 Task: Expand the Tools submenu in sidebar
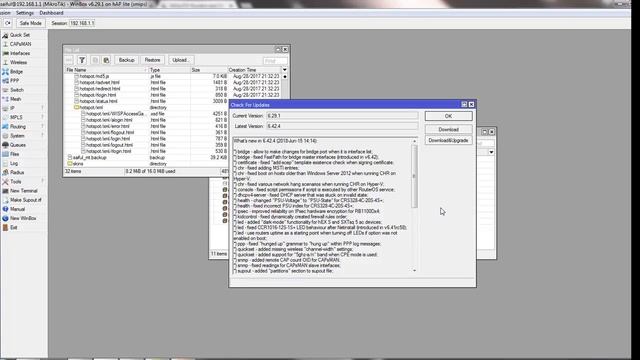pyautogui.click(x=42, y=182)
